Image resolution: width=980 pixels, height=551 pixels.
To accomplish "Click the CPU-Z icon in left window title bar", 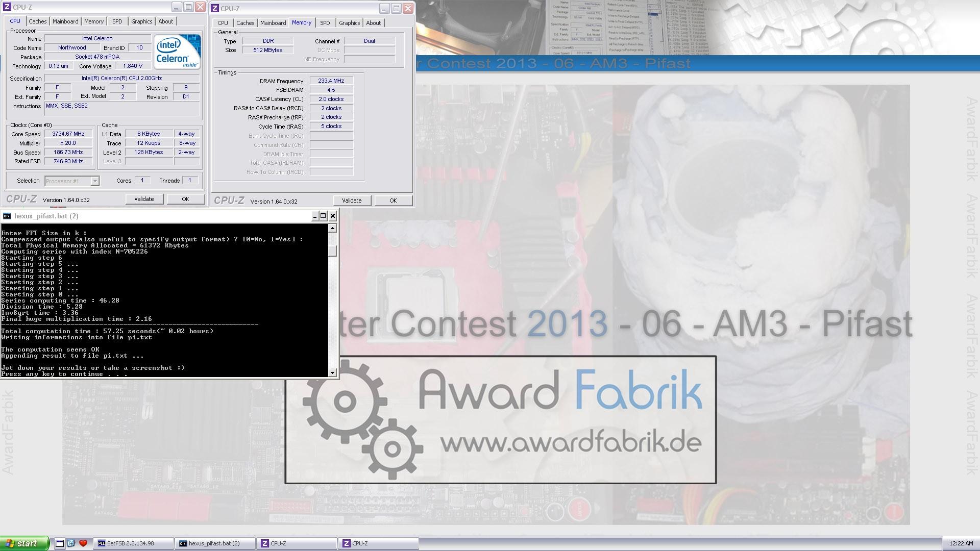I will pos(7,7).
